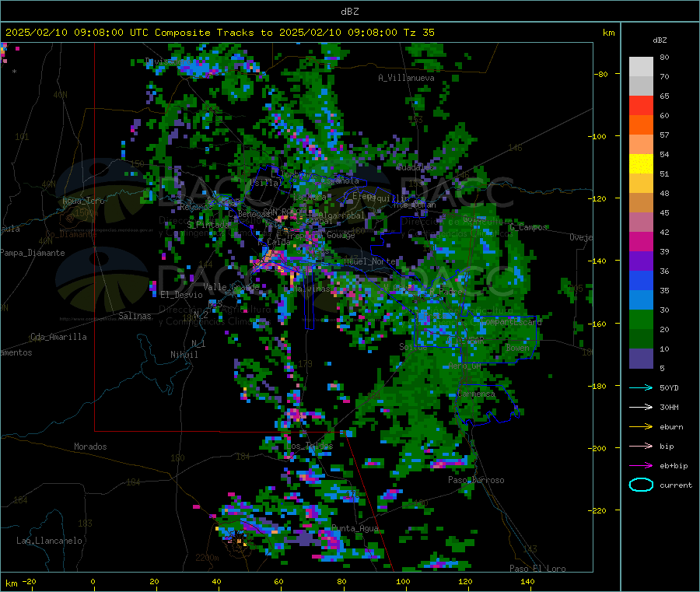This screenshot has height=592, width=700.
Task: Click the -20 tick on horizontal axis
Action: pos(29,581)
